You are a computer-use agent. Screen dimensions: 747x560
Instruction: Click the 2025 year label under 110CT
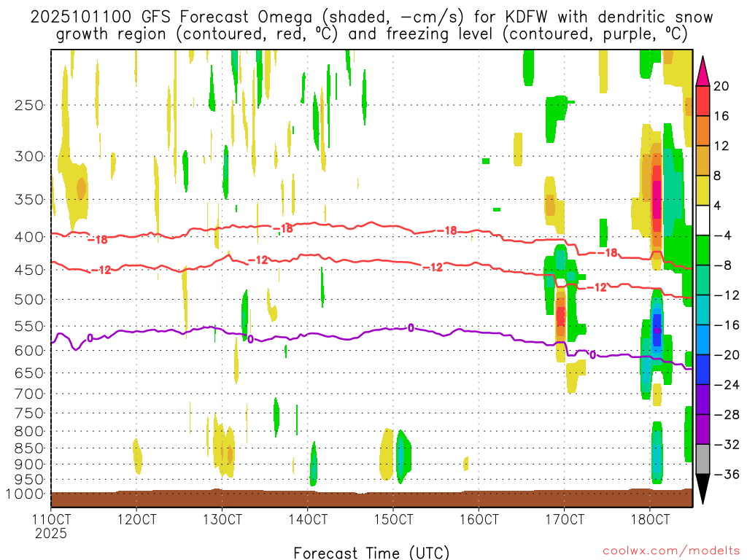point(51,533)
